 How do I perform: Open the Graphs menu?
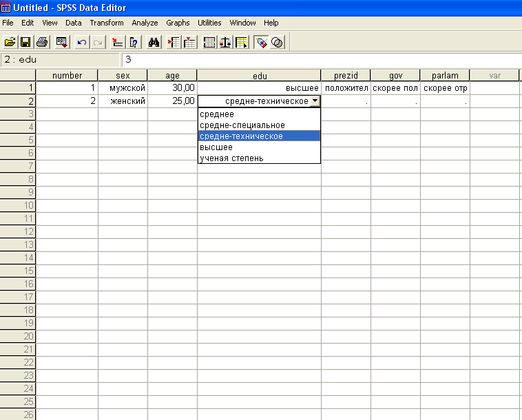(x=178, y=23)
